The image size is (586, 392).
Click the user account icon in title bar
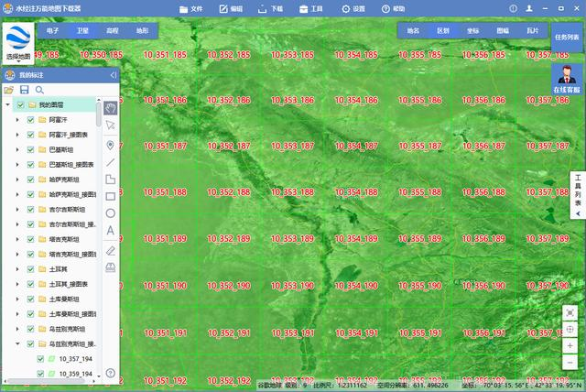click(x=529, y=8)
